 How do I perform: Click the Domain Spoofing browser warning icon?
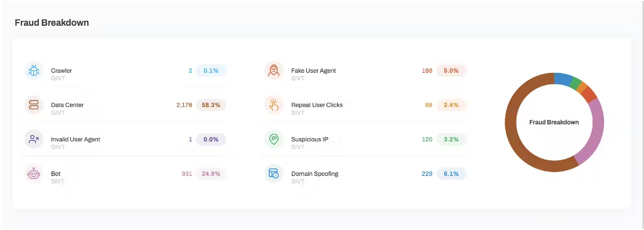pos(274,173)
